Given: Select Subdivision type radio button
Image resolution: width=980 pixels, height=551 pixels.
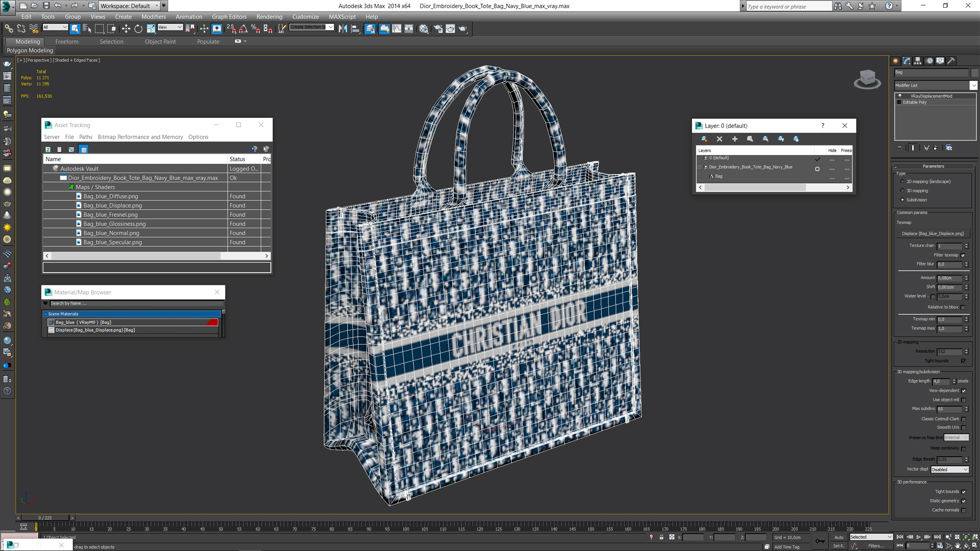Looking at the screenshot, I should [902, 200].
